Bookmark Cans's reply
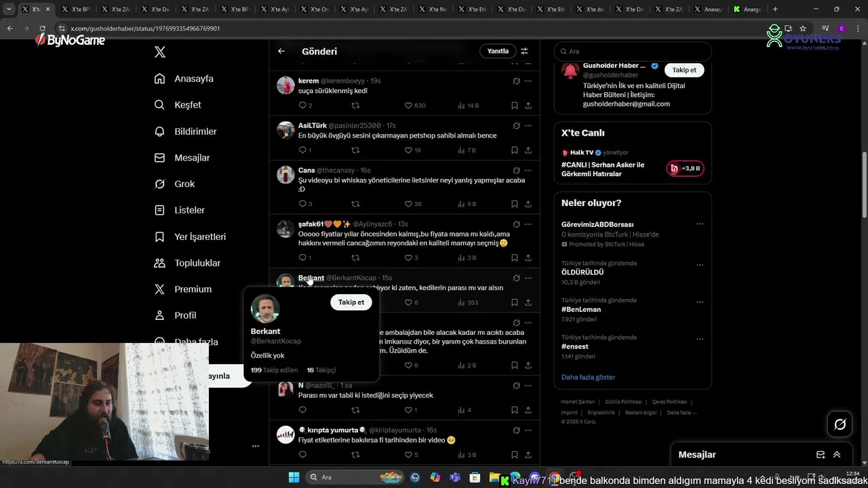The width and height of the screenshot is (868, 488). [x=515, y=204]
